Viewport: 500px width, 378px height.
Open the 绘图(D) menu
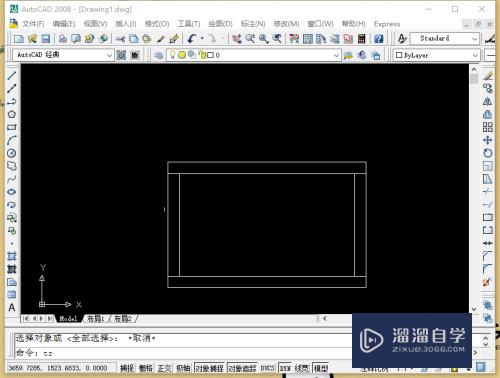[x=220, y=24]
